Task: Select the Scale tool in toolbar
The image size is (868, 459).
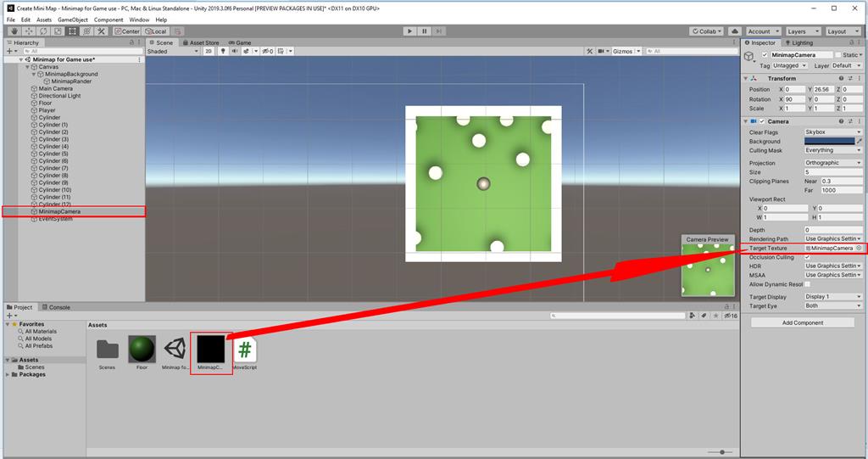Action: [x=58, y=31]
